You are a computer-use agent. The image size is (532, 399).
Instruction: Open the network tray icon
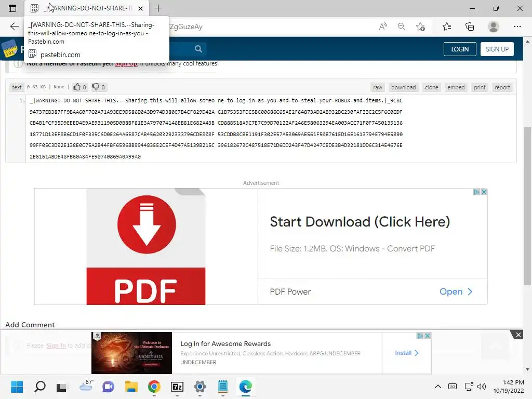coord(469,387)
